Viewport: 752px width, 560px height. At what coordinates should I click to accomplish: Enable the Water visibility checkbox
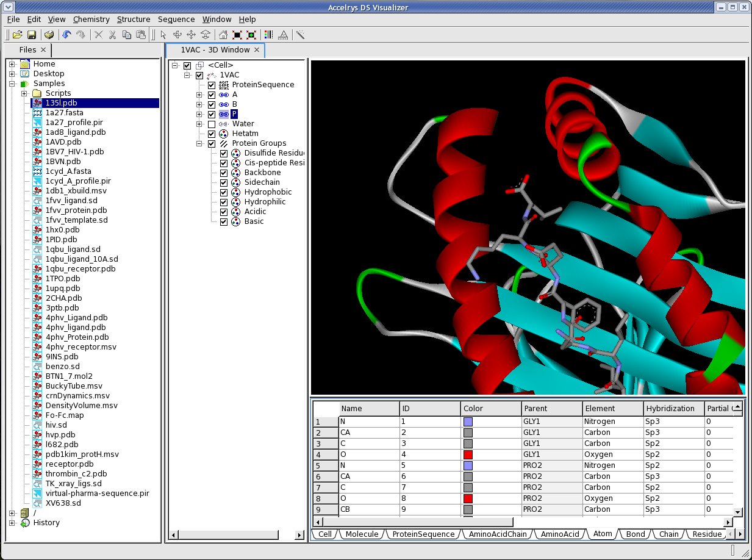point(212,124)
